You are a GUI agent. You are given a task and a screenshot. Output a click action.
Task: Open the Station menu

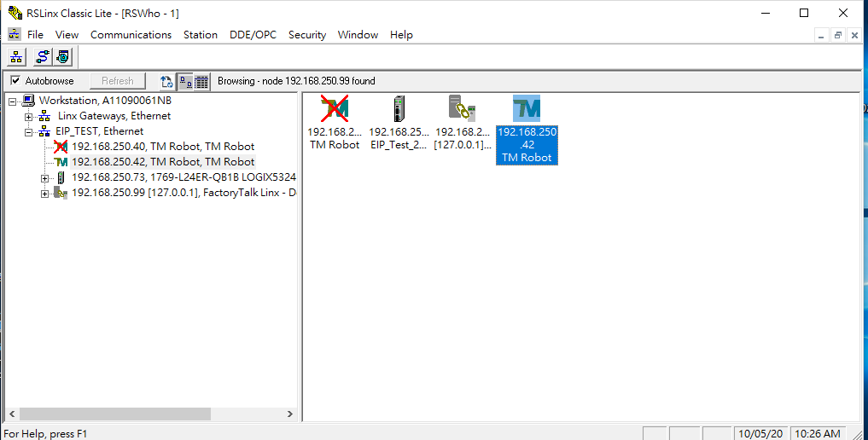point(201,34)
